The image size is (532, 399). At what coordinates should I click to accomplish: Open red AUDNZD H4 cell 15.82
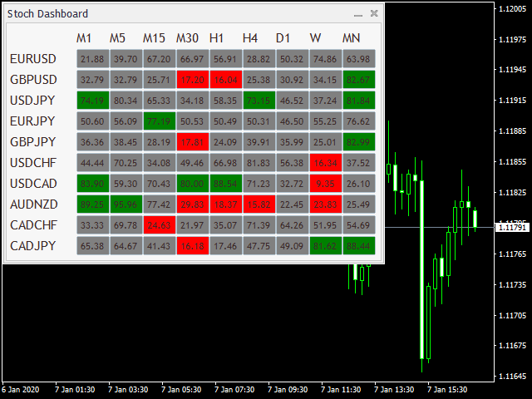click(259, 204)
